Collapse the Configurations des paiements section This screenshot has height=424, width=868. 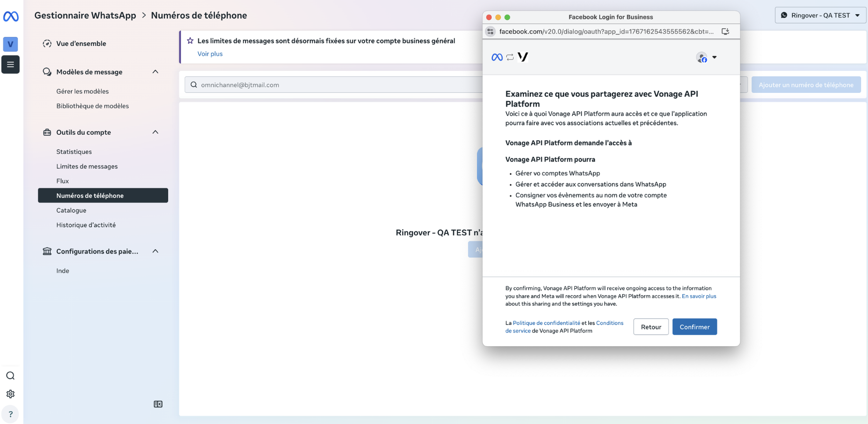[155, 251]
